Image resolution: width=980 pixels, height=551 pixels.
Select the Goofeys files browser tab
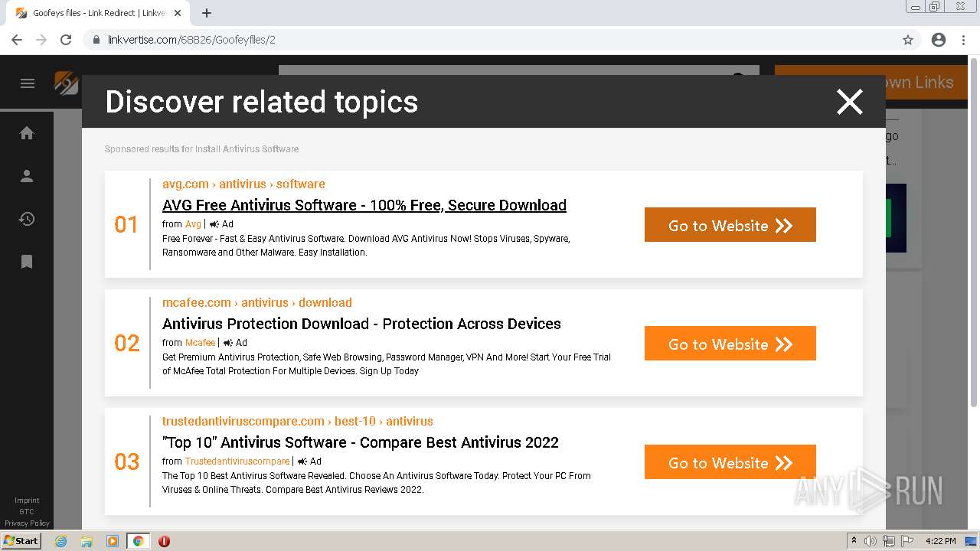100,13
